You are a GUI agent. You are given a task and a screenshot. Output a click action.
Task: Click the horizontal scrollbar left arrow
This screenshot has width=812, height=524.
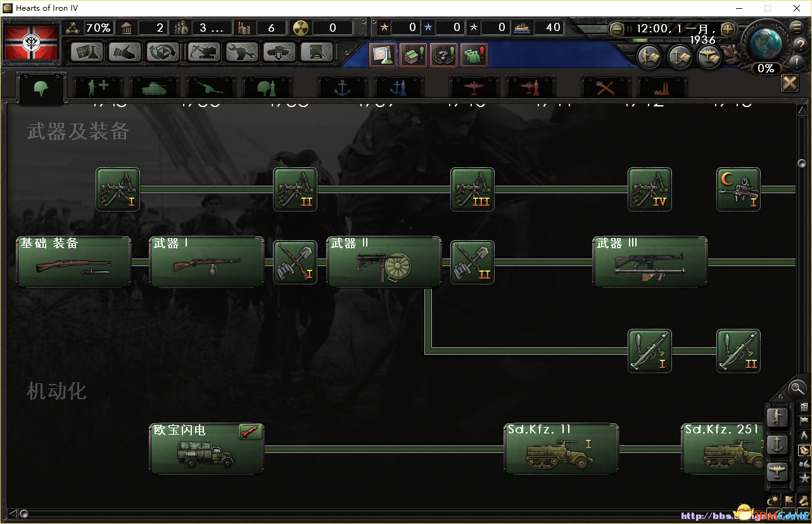pyautogui.click(x=12, y=513)
